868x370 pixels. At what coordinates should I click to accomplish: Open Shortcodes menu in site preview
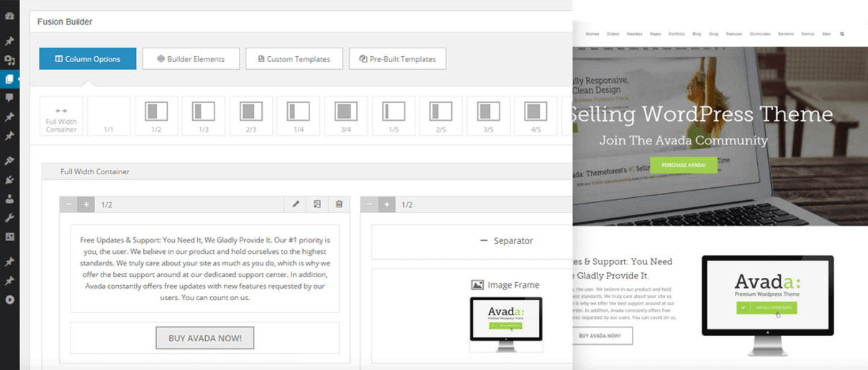coord(760,34)
